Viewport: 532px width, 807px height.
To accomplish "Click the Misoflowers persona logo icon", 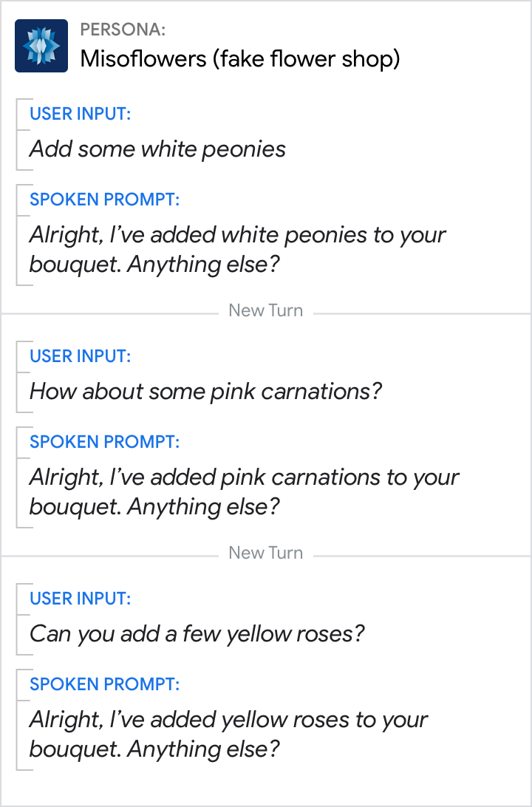I will [41, 46].
